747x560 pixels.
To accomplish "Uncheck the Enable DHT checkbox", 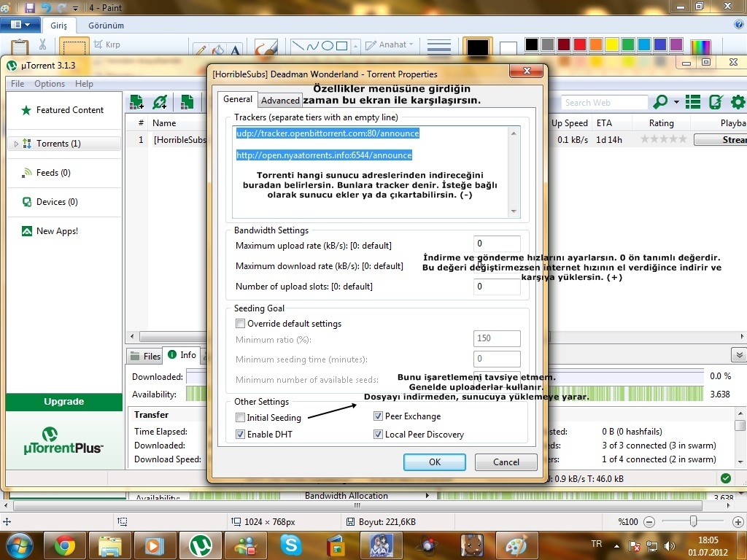I will [240, 435].
